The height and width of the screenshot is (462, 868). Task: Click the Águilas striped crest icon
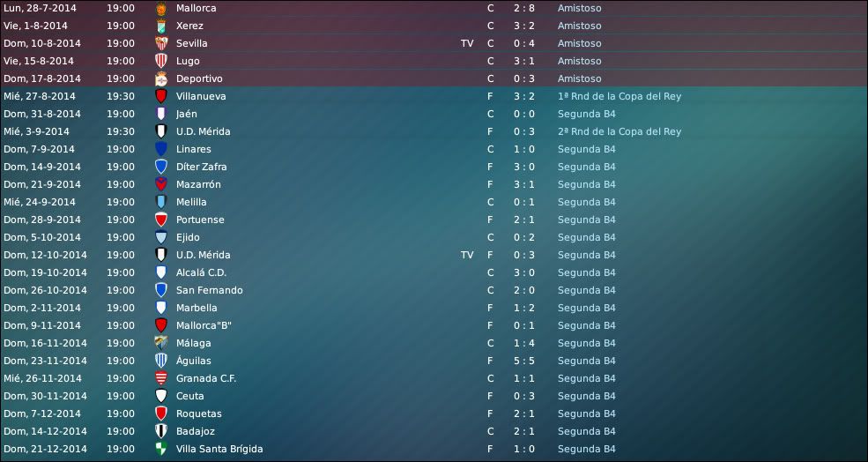pyautogui.click(x=161, y=361)
